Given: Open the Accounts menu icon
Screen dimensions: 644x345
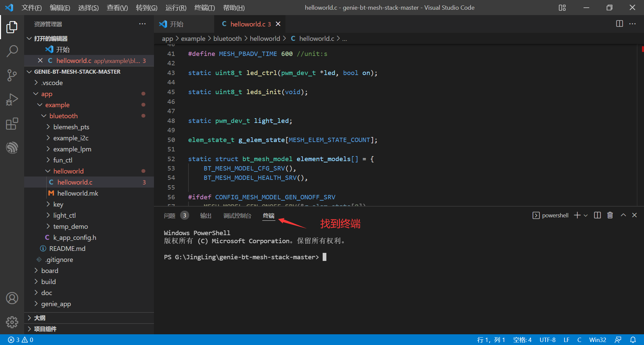Looking at the screenshot, I should [x=12, y=298].
